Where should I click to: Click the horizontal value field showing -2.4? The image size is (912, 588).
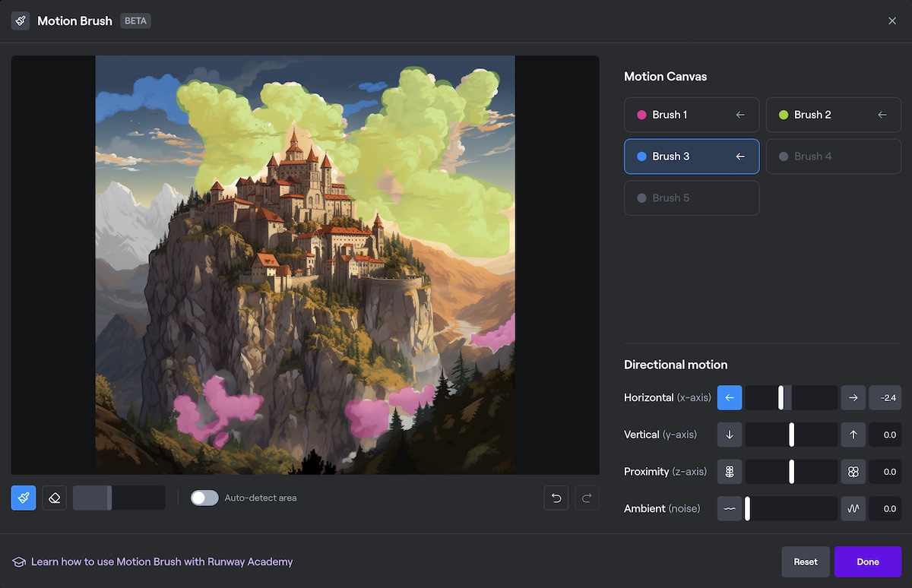885,397
